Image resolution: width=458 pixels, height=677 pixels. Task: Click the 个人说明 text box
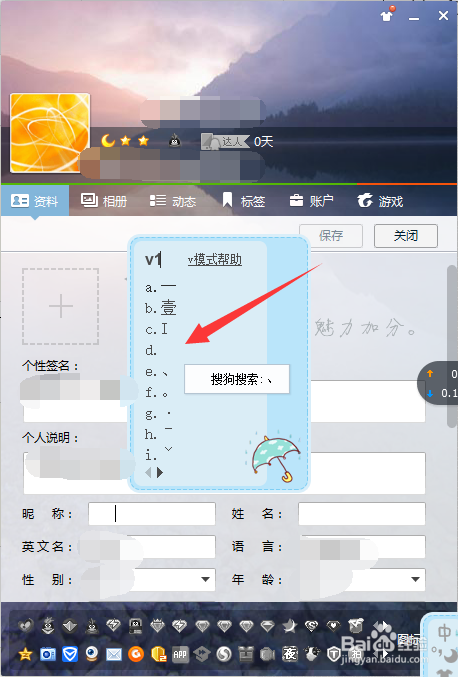(224, 473)
